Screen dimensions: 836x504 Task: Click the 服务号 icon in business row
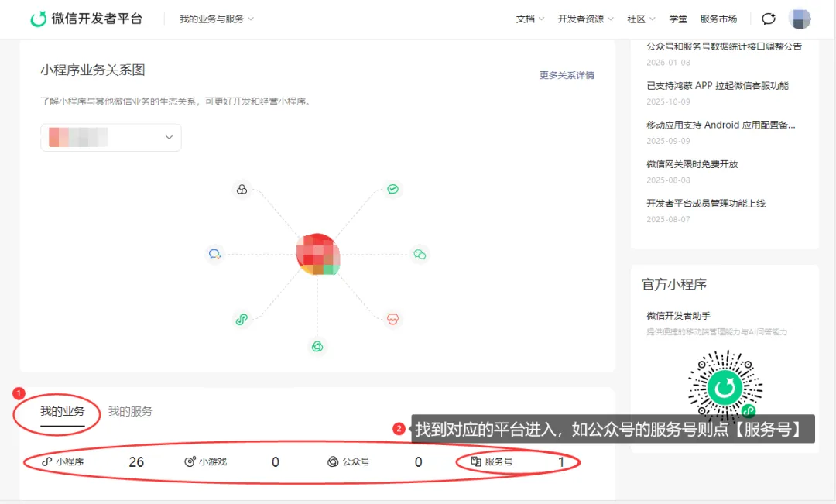click(x=475, y=461)
